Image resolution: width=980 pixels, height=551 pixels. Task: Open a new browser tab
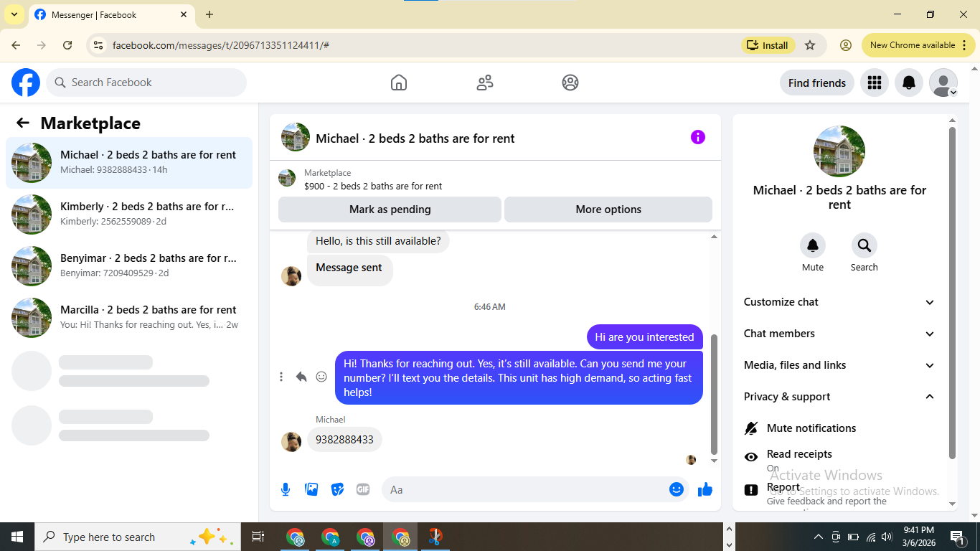209,14
